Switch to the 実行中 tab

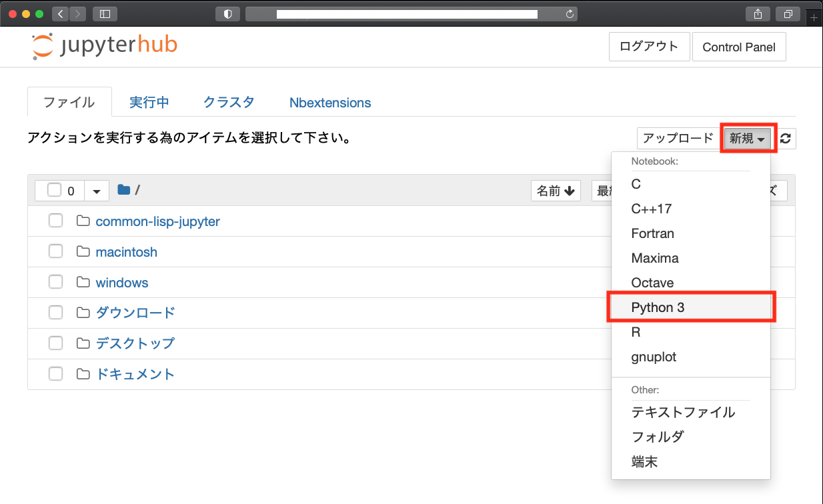pos(149,102)
